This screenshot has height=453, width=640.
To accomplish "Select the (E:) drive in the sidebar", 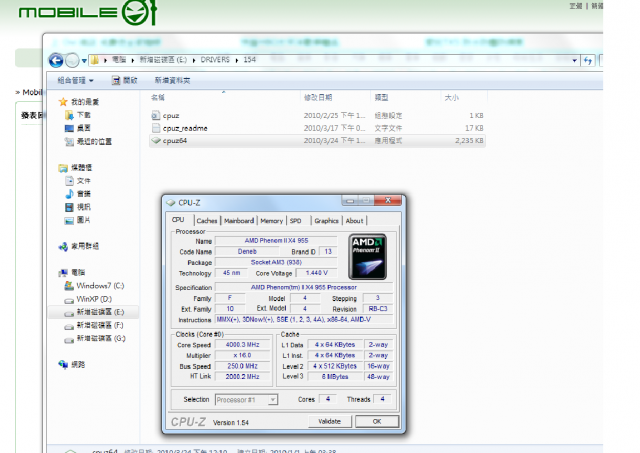I will click(94, 312).
